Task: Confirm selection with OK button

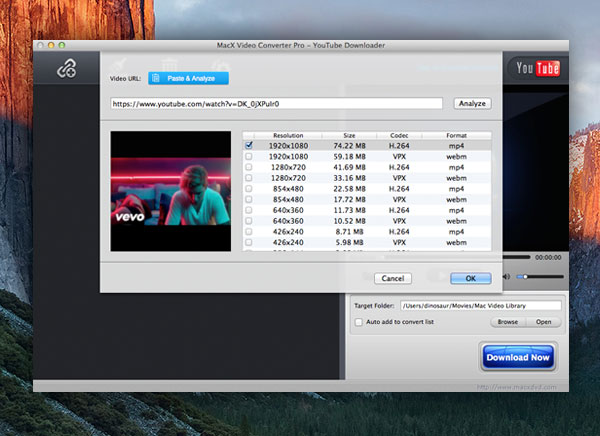Action: pyautogui.click(x=471, y=278)
